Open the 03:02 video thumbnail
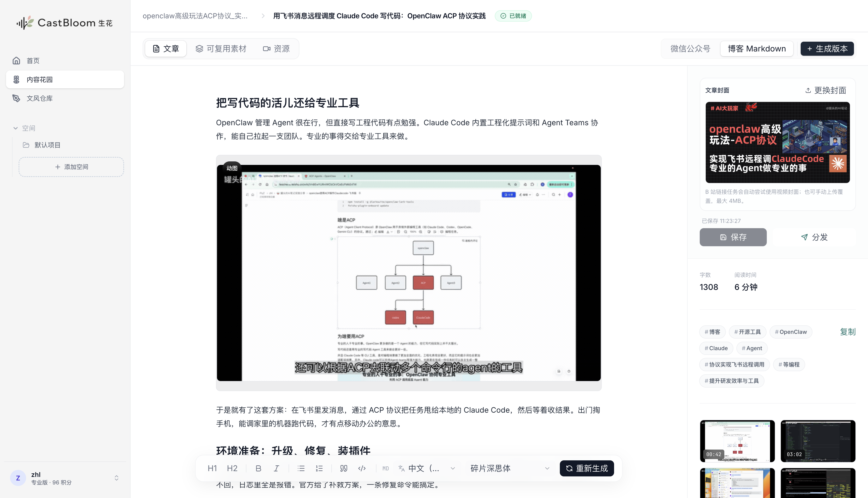The width and height of the screenshot is (868, 498). point(818,441)
